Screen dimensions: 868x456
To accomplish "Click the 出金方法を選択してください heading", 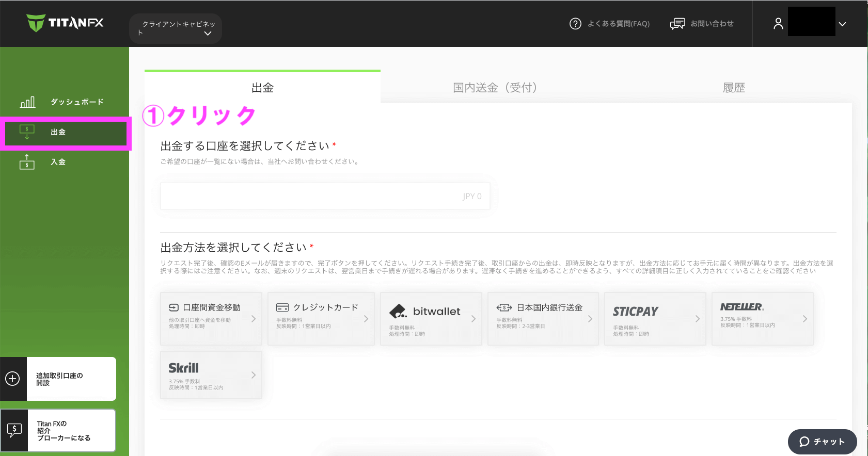I will pyautogui.click(x=233, y=248).
